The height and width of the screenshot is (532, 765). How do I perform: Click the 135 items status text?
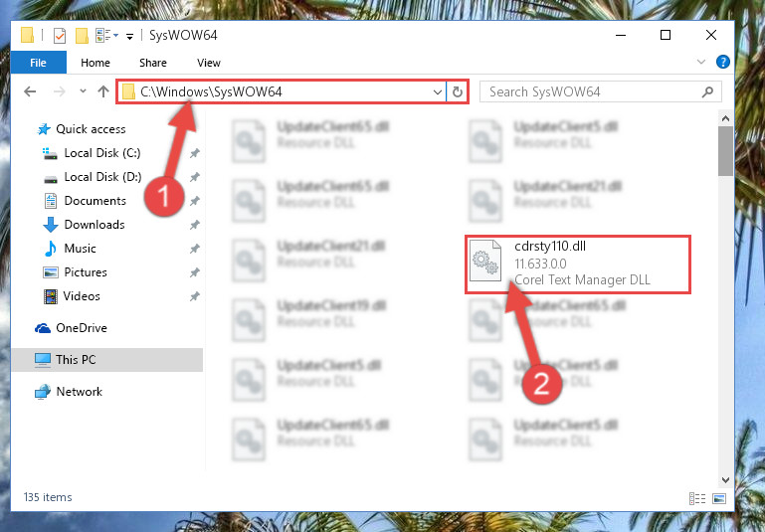click(48, 497)
